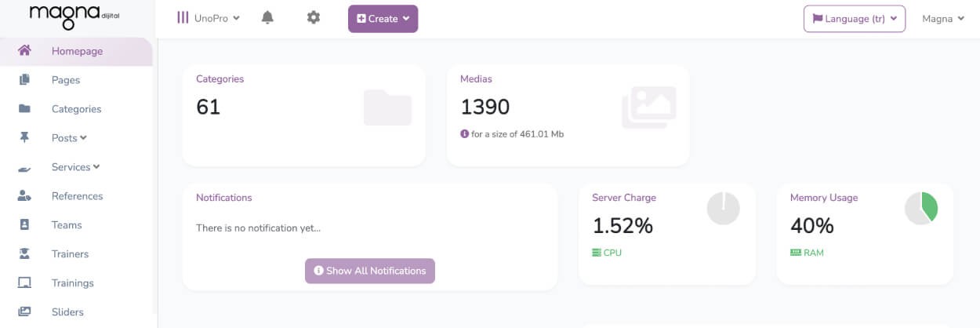Expand the Create dropdown button
The width and height of the screenshot is (980, 328).
(383, 19)
